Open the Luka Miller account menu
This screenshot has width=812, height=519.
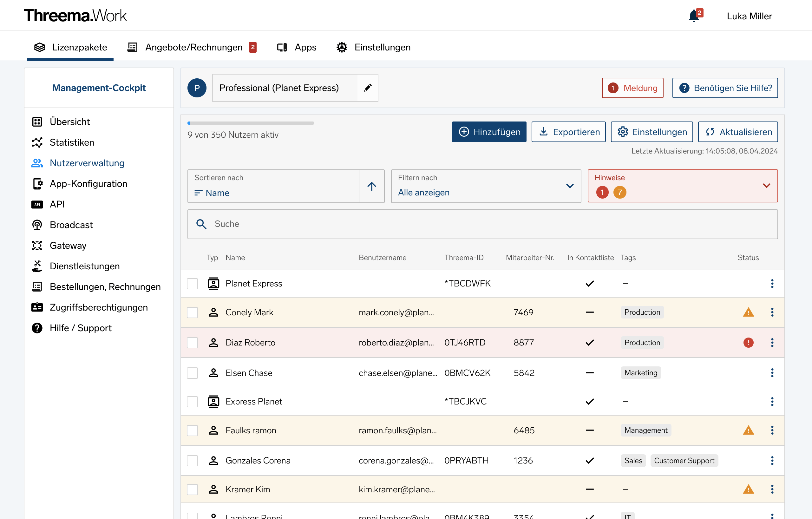coord(749,16)
